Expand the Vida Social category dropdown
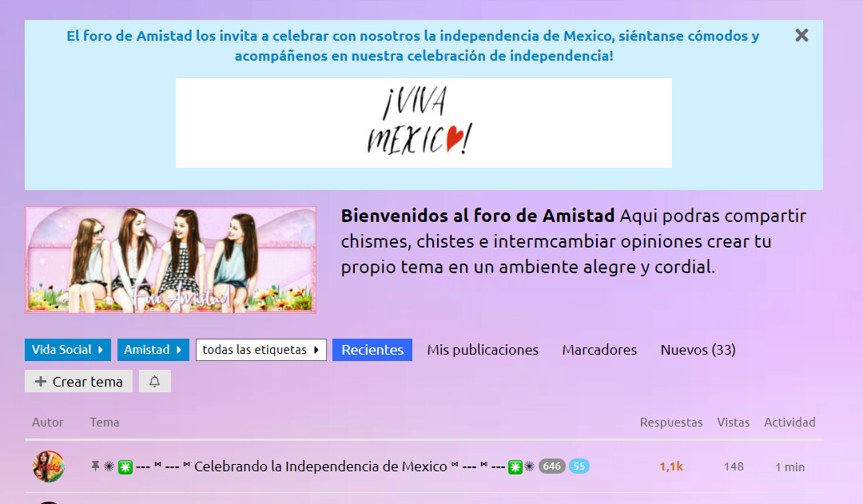863x504 pixels. pyautogui.click(x=68, y=350)
